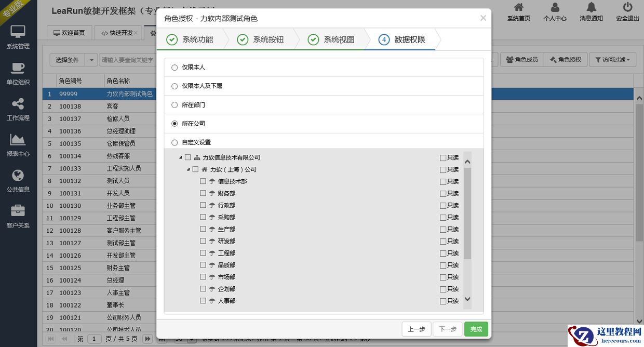Click the 选择条件 button
The image size is (644, 347).
tap(68, 60)
